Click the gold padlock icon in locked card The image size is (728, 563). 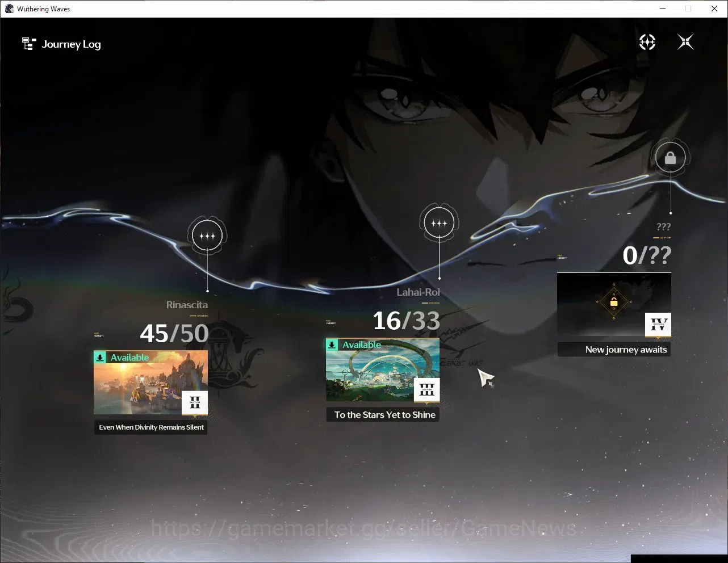click(613, 302)
